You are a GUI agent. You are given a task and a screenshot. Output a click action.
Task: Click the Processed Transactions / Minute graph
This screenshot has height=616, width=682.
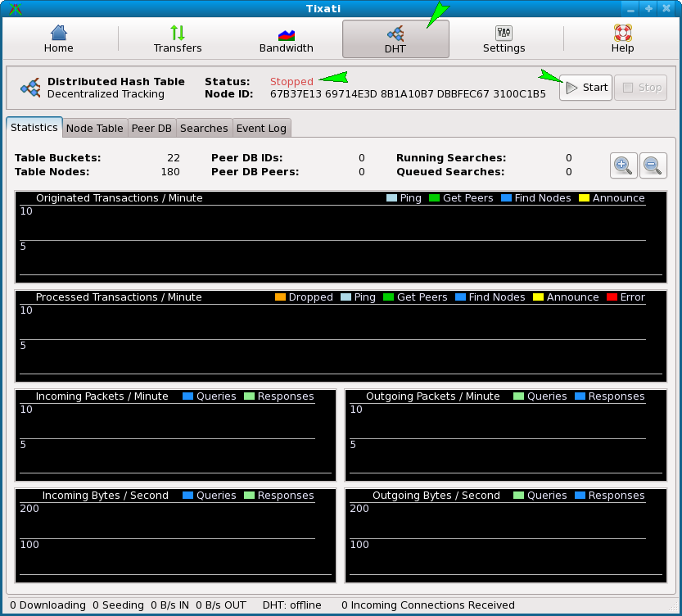point(341,337)
